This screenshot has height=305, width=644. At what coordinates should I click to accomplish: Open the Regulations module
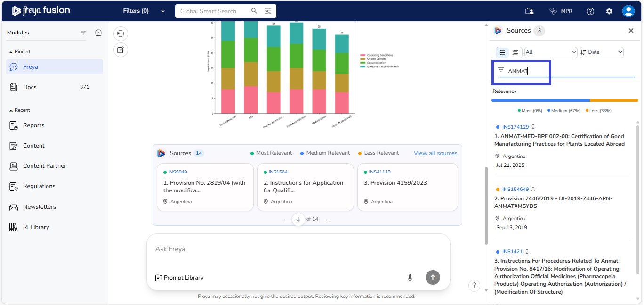coord(39,186)
